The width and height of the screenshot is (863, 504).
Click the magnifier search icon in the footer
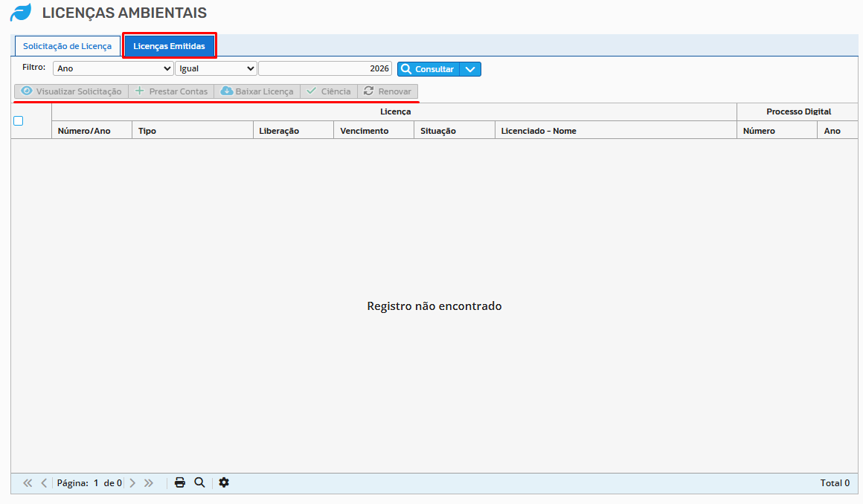[200, 482]
